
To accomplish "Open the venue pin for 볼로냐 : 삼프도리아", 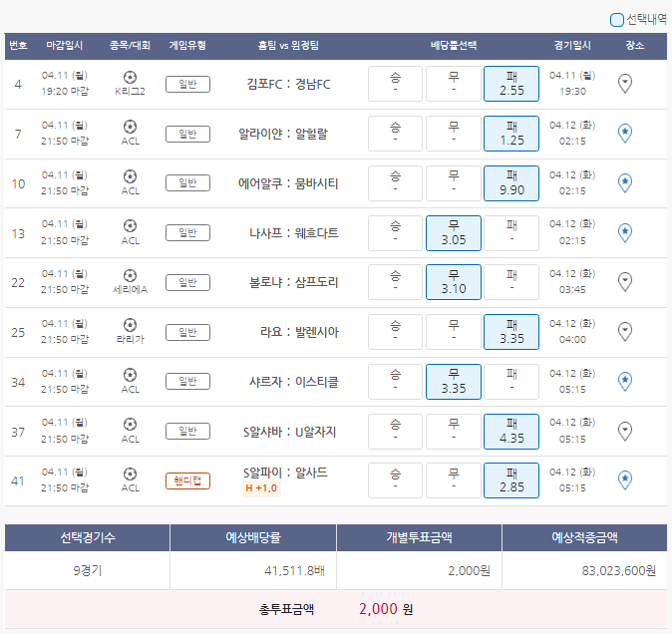I will click(625, 282).
